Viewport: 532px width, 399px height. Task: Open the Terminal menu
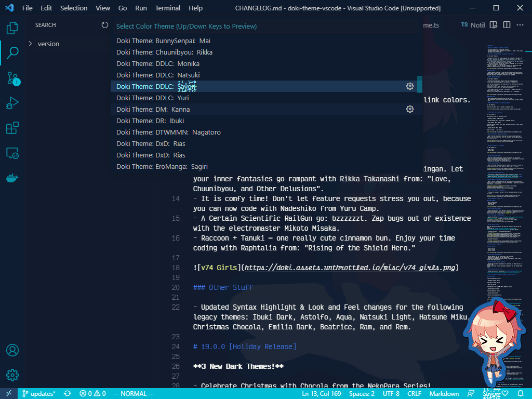(167, 8)
